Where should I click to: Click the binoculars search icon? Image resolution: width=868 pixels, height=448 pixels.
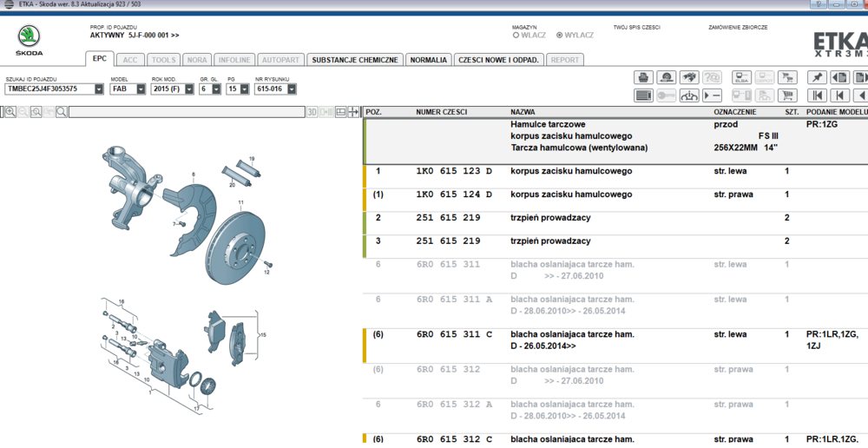click(x=689, y=77)
